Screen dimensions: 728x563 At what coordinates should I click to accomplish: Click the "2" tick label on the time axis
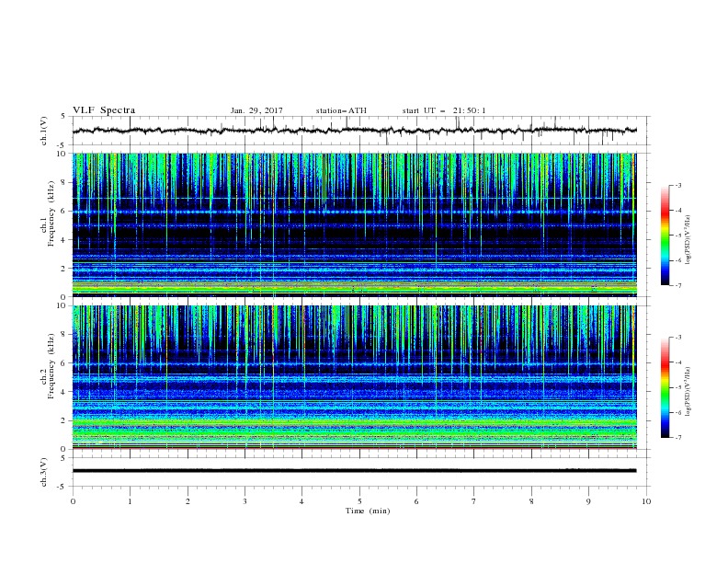188,501
